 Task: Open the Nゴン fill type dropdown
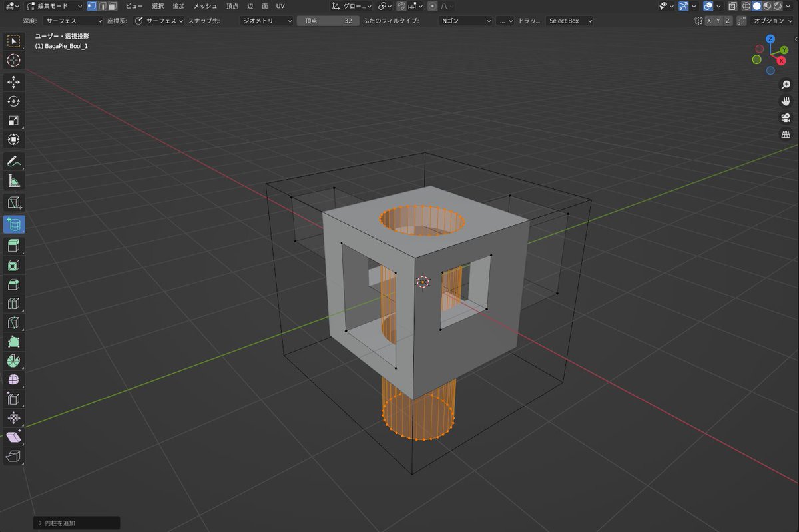click(x=465, y=21)
